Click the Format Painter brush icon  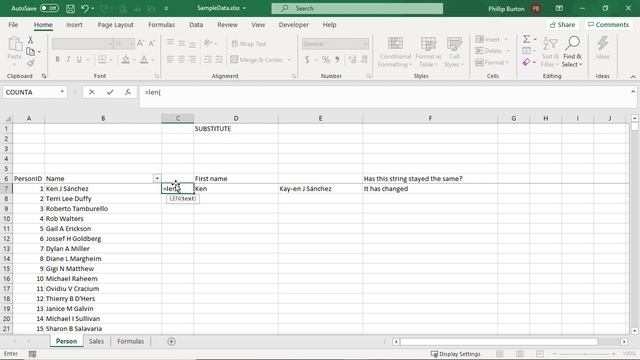point(30,62)
